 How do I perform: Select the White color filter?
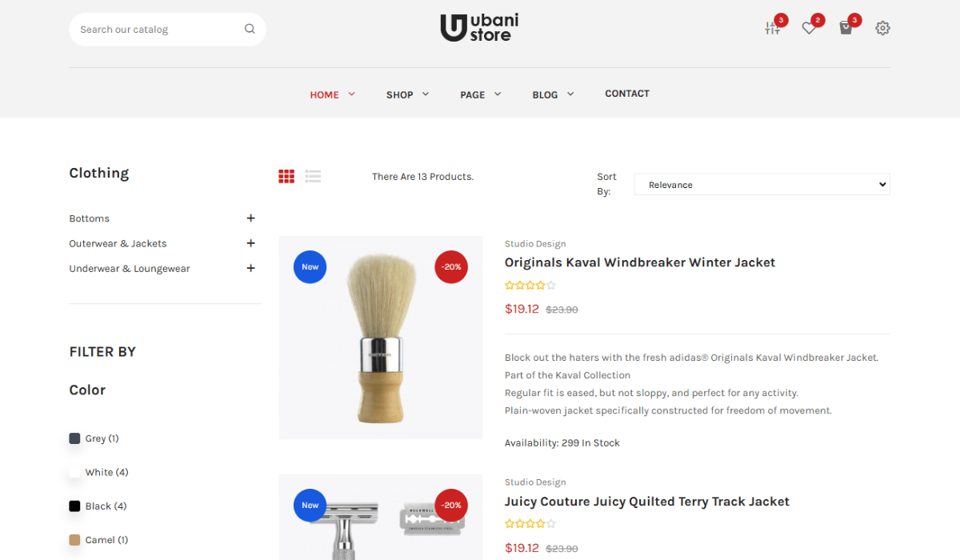click(99, 472)
